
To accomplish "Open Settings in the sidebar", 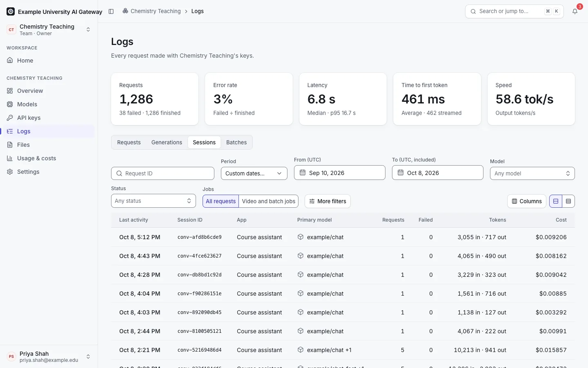I will click(x=49, y=172).
